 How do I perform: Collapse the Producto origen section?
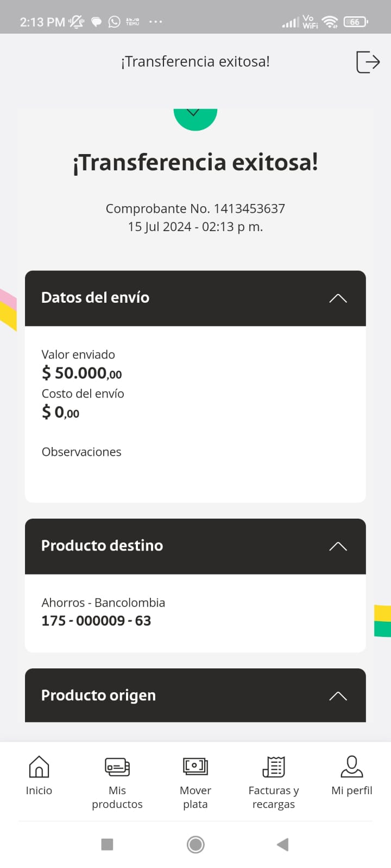(338, 696)
